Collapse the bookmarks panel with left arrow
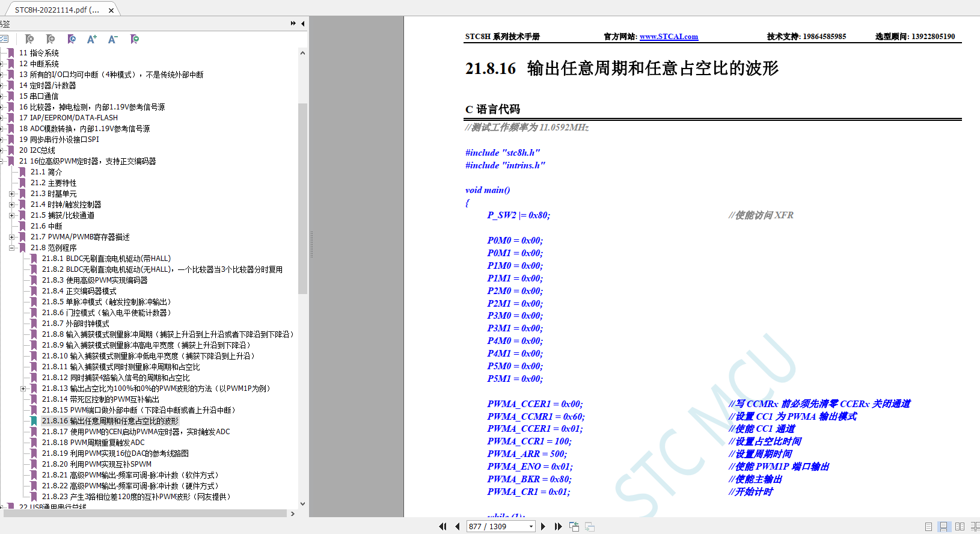 coord(302,23)
